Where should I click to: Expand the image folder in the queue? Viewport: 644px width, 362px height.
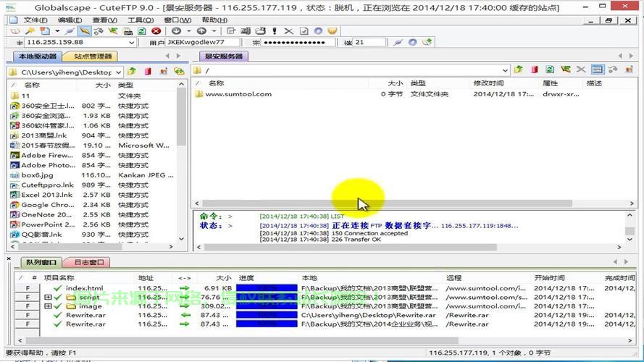coord(49,306)
